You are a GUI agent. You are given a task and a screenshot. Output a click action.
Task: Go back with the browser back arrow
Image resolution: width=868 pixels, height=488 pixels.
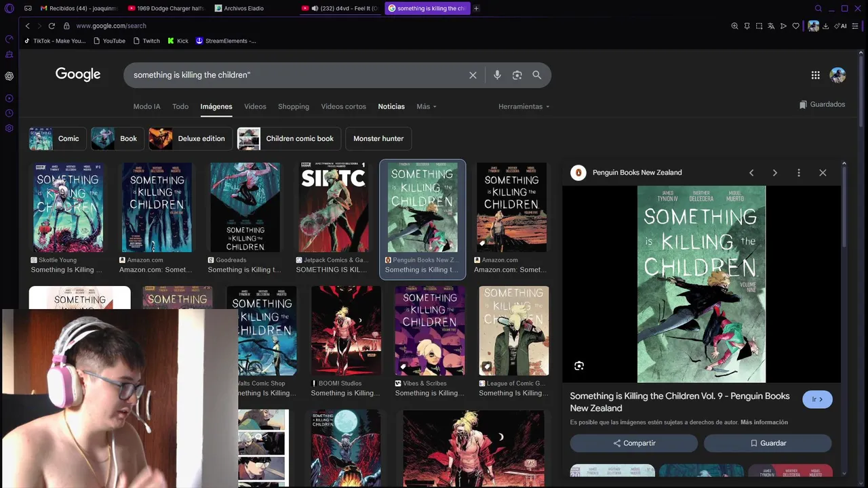pos(27,26)
